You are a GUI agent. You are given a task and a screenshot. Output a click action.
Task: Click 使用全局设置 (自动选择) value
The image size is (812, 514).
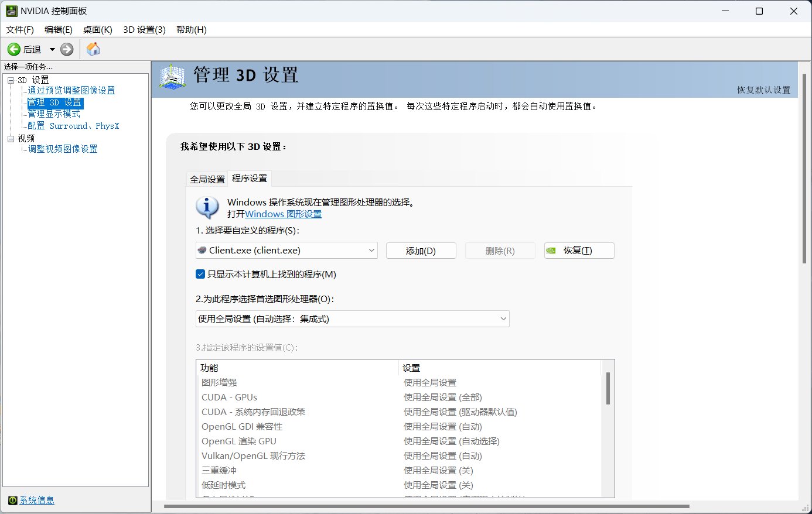coord(452,441)
